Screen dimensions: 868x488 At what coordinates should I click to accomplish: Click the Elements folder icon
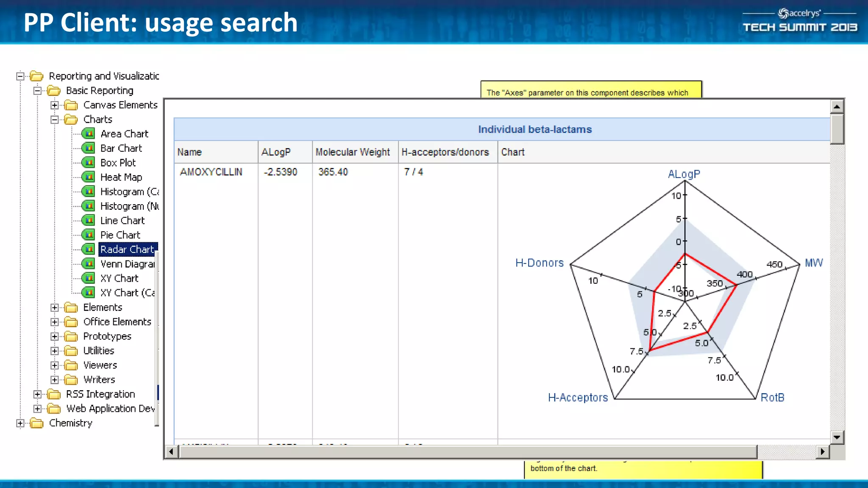(x=71, y=308)
